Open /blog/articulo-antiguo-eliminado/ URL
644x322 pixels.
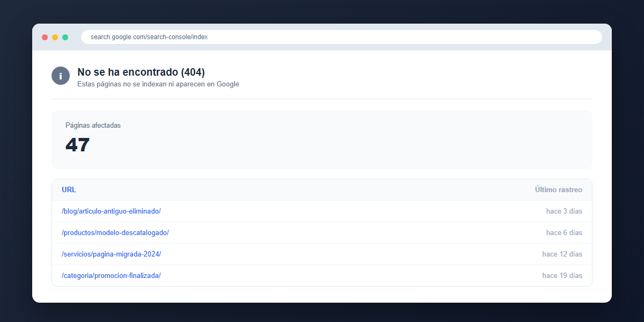[x=111, y=211]
